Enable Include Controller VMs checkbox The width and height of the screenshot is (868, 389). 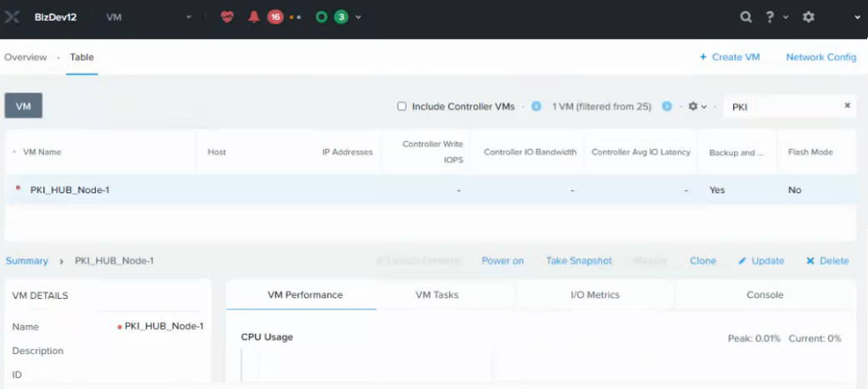click(x=402, y=107)
